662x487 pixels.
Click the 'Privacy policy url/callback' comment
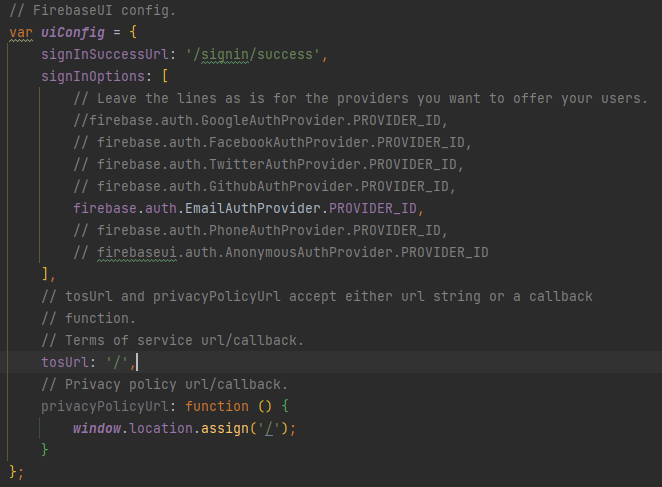tap(164, 384)
